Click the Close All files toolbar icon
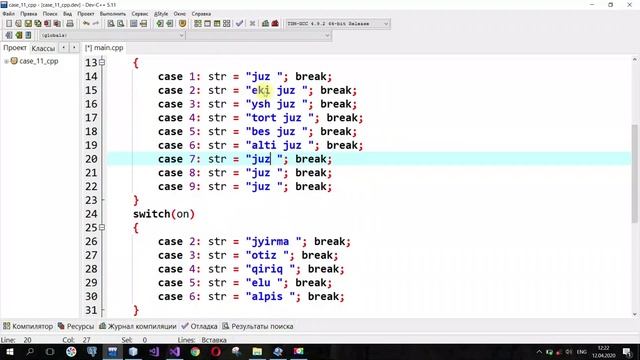 (58, 24)
